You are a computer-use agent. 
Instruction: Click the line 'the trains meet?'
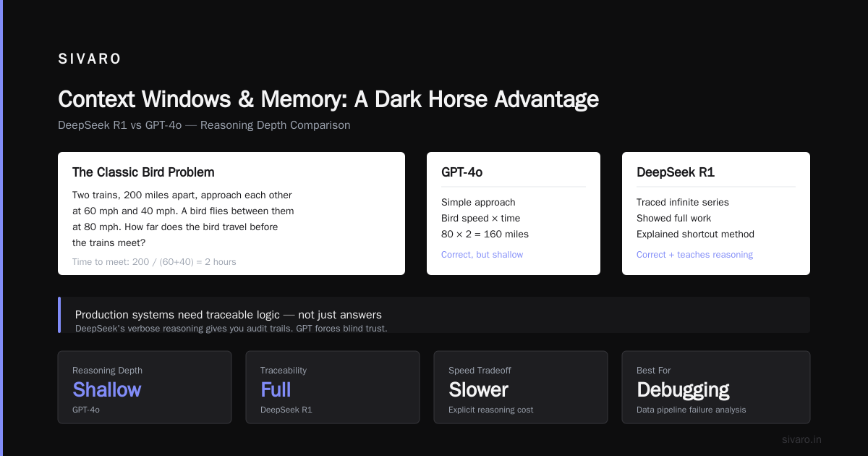(x=109, y=243)
